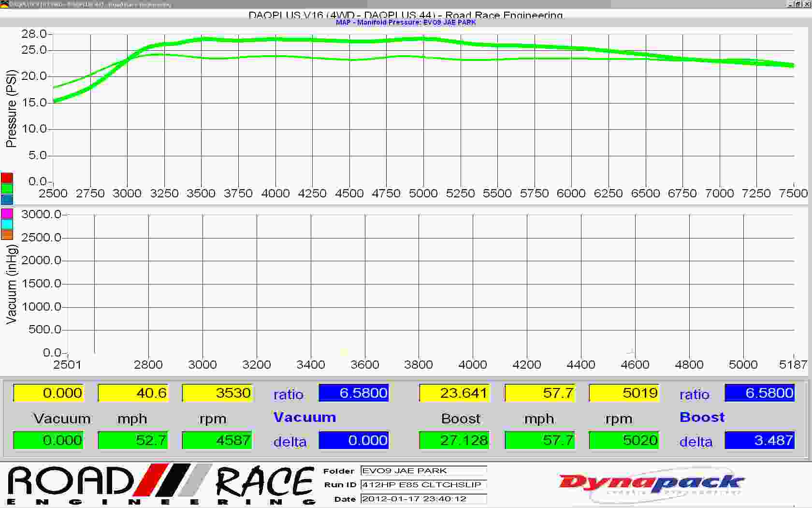The height and width of the screenshot is (508, 812).
Task: Click the MAP - Manifold Pressure chart title
Action: (x=406, y=22)
